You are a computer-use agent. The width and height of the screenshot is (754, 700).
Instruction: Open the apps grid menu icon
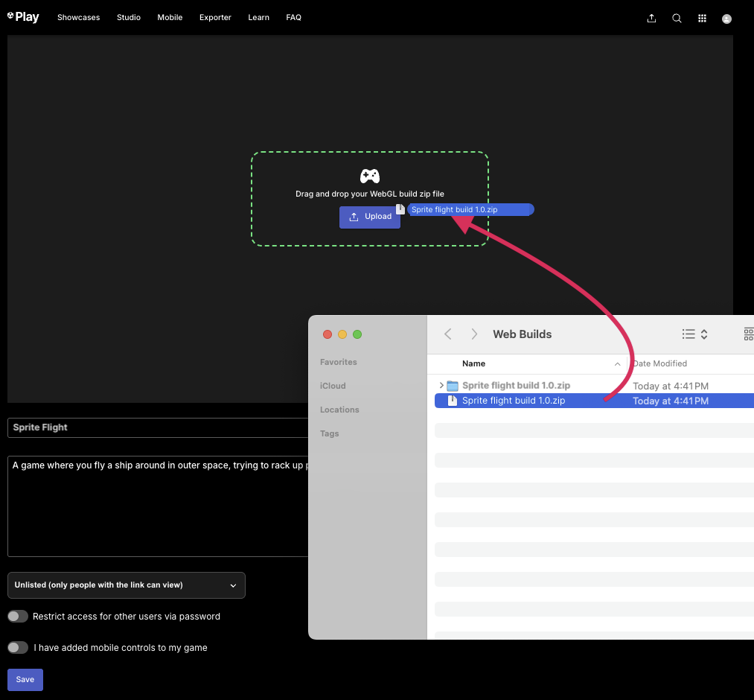coord(702,19)
